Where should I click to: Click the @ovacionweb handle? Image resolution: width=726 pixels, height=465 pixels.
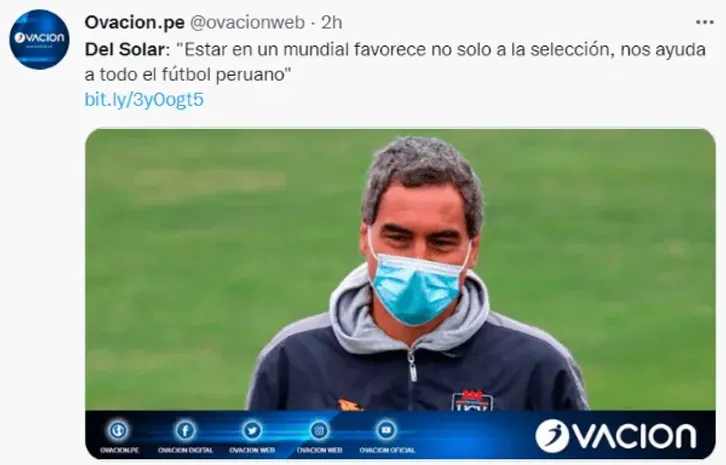(248, 22)
